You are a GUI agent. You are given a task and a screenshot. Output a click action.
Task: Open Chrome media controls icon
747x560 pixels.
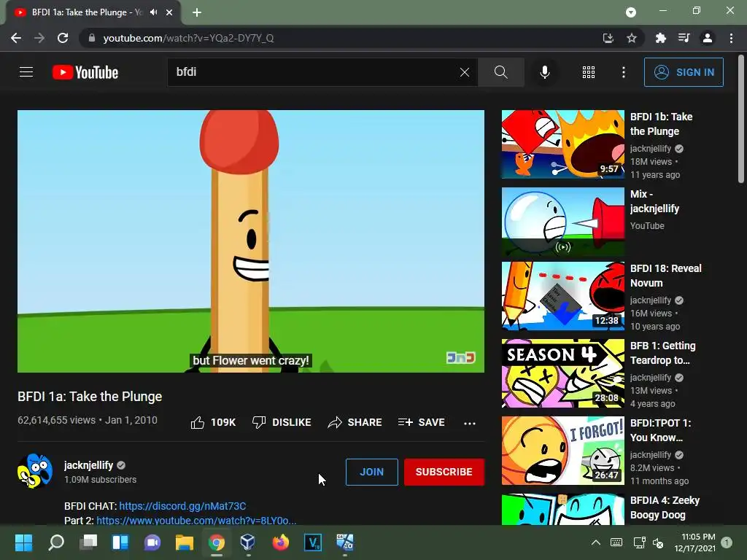[x=684, y=38]
